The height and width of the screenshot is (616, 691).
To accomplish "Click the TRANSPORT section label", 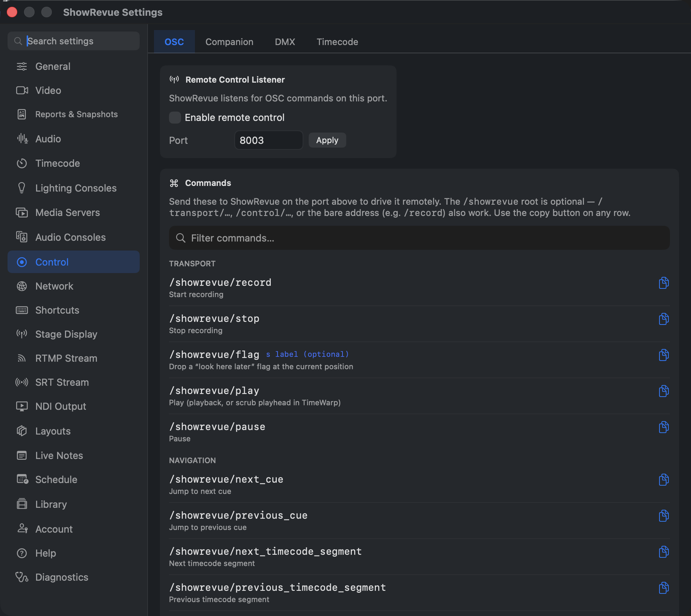I will tap(192, 263).
